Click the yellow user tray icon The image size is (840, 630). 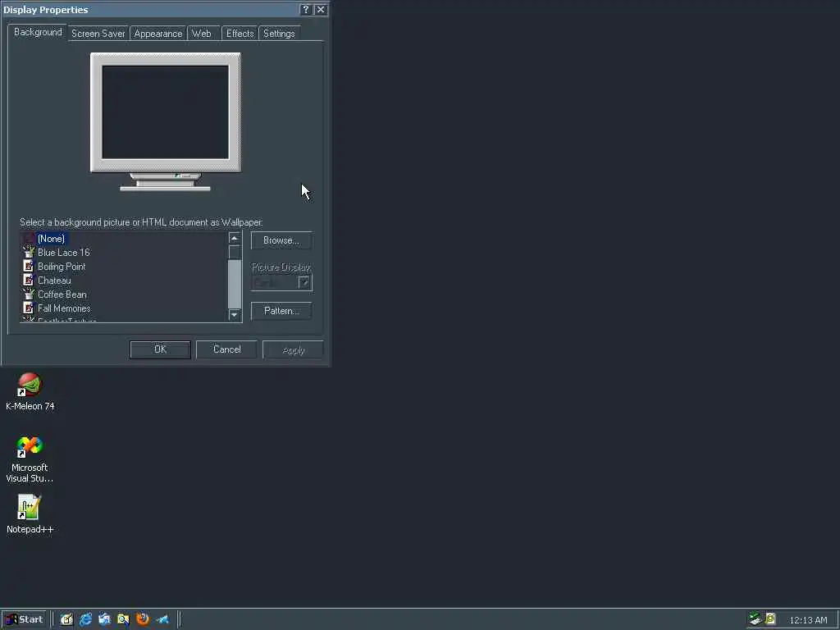(770, 619)
